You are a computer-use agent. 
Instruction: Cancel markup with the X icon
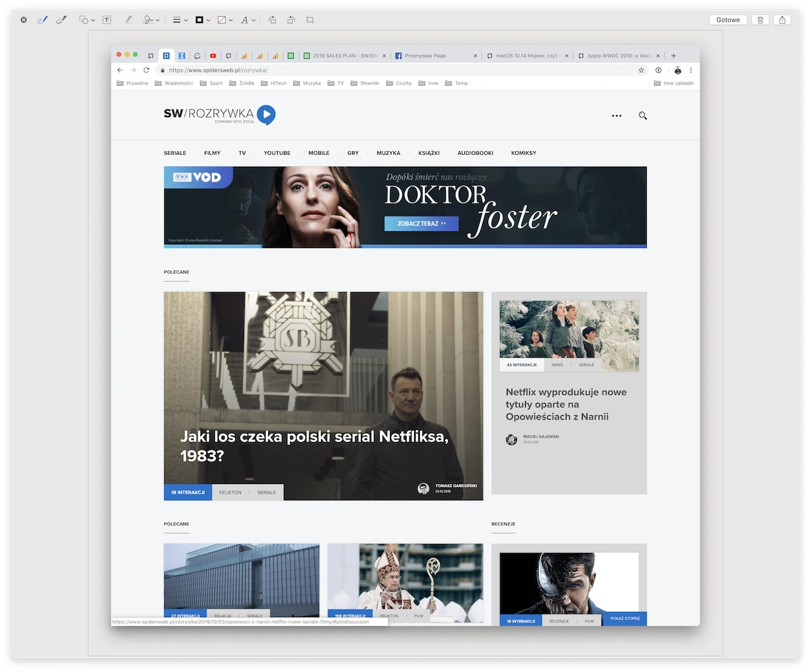point(24,20)
